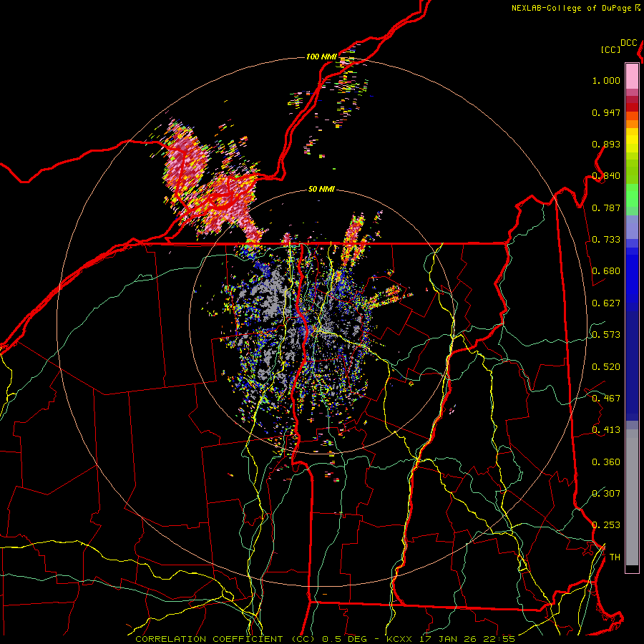Click the 0.947 legend value
Screen dimensions: 644x644
pos(606,112)
